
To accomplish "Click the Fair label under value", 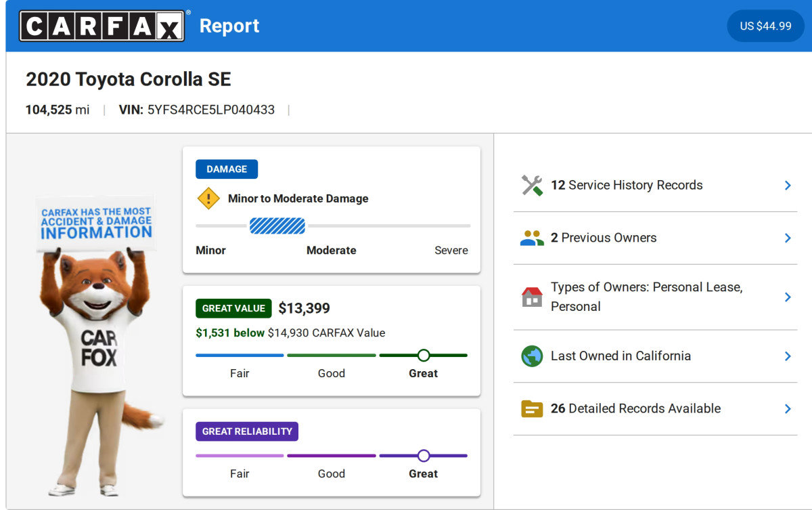I will coord(240,373).
